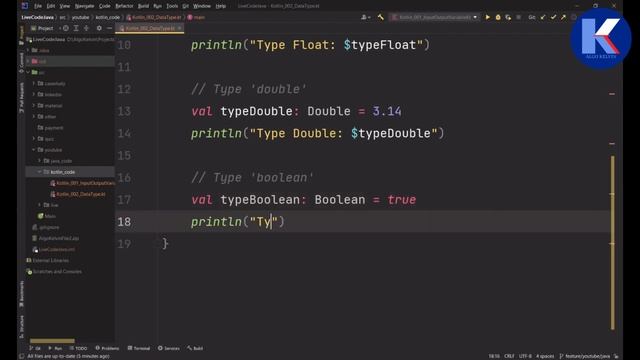
Task: Select the Main file in tree
Action: [47, 216]
